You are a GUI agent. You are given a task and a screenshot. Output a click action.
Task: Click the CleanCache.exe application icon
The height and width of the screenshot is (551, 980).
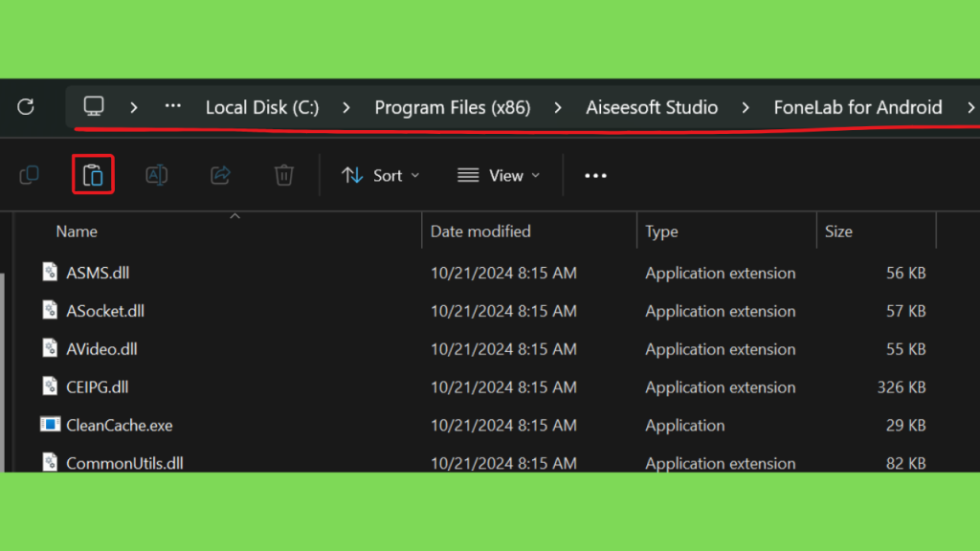coord(50,424)
